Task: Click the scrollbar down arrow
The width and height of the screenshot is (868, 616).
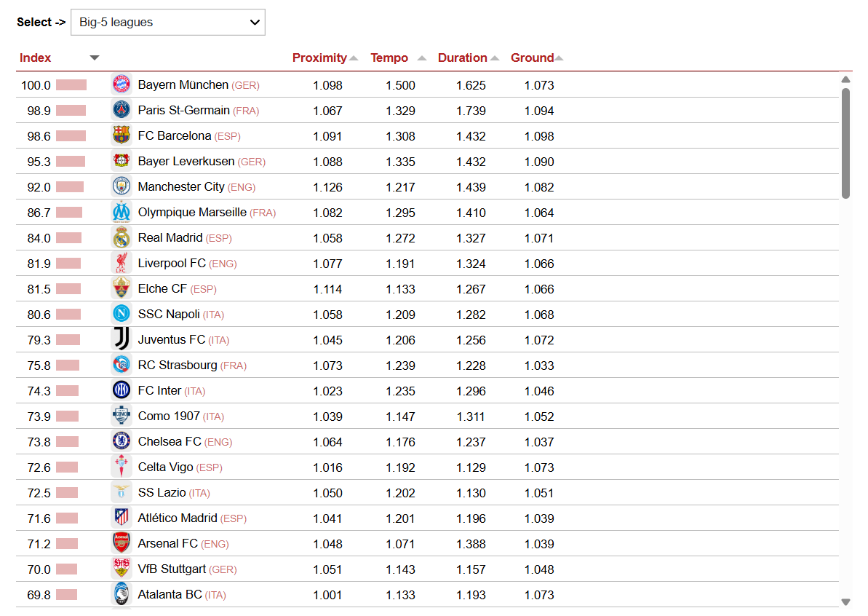Action: [x=845, y=601]
